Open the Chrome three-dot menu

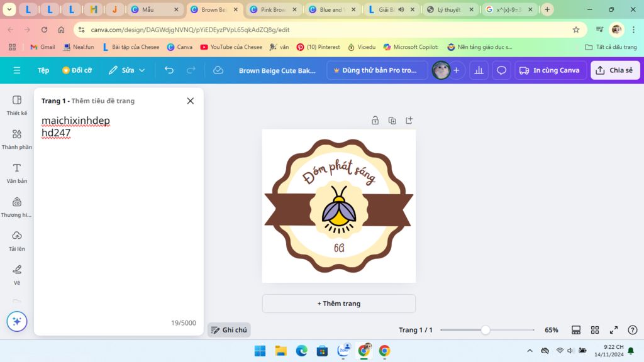coord(633,30)
